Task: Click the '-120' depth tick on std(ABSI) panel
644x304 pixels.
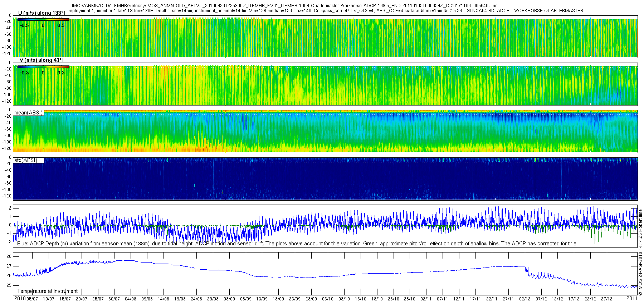Action: (7, 196)
